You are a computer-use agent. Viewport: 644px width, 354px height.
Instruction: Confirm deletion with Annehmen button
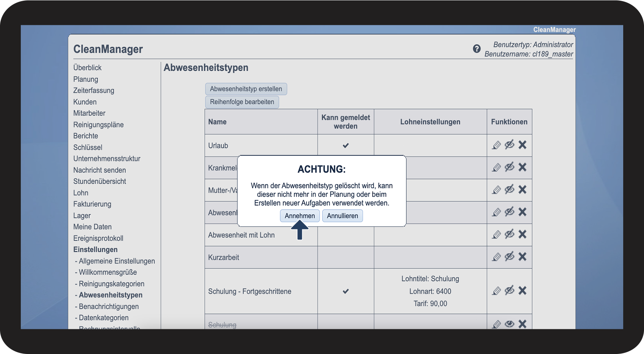(300, 216)
